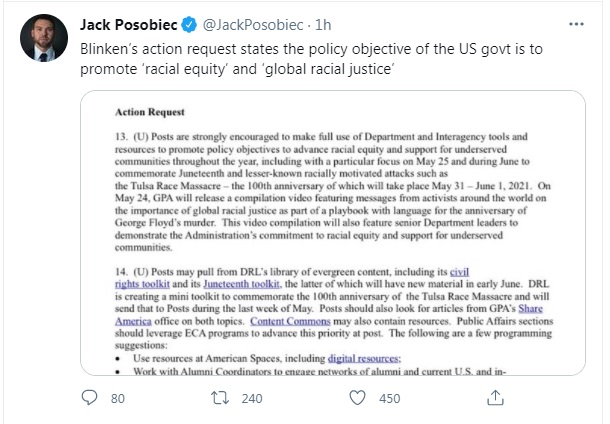Open the three-dot more options menu
Image resolution: width=610 pixels, height=424 pixels.
(576, 24)
